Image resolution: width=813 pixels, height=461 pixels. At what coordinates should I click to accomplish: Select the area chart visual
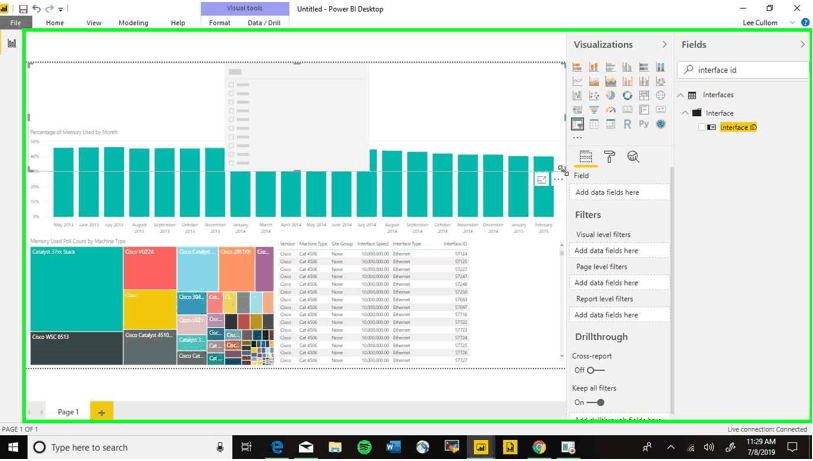[594, 81]
